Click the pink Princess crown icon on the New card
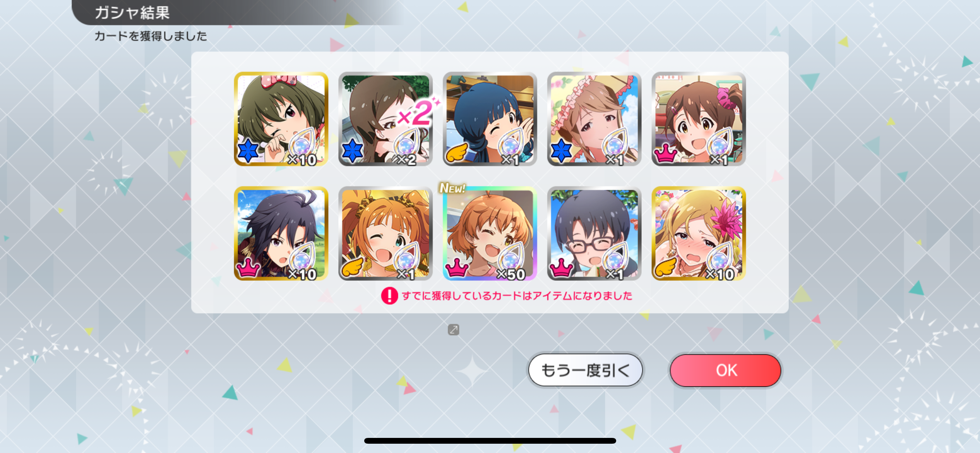The height and width of the screenshot is (453, 980). click(x=457, y=267)
